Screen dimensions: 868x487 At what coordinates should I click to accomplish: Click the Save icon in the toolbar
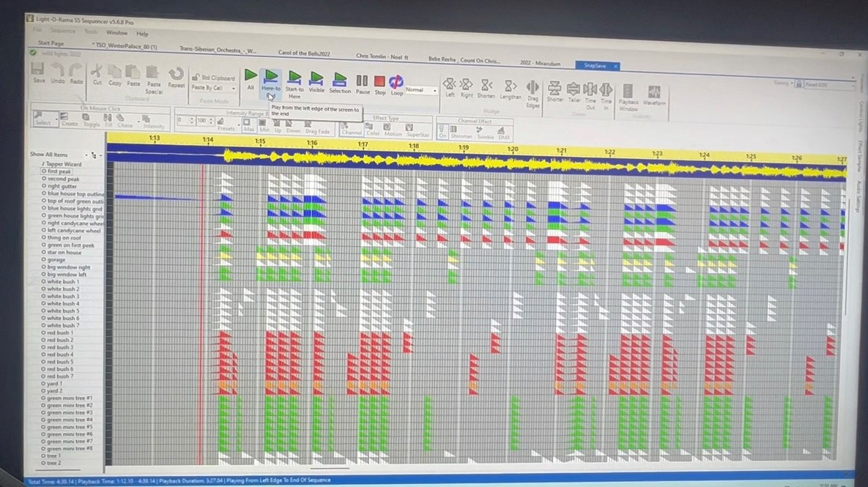38,73
